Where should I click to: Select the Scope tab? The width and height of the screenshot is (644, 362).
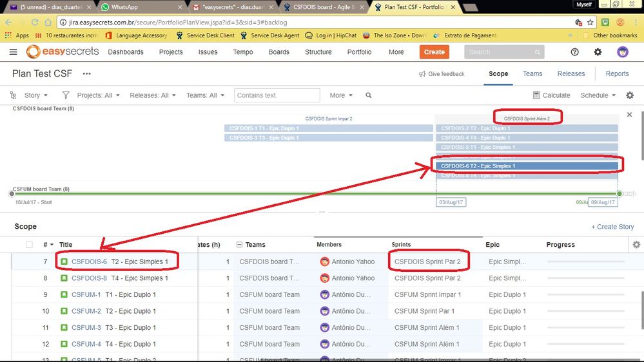pyautogui.click(x=498, y=73)
